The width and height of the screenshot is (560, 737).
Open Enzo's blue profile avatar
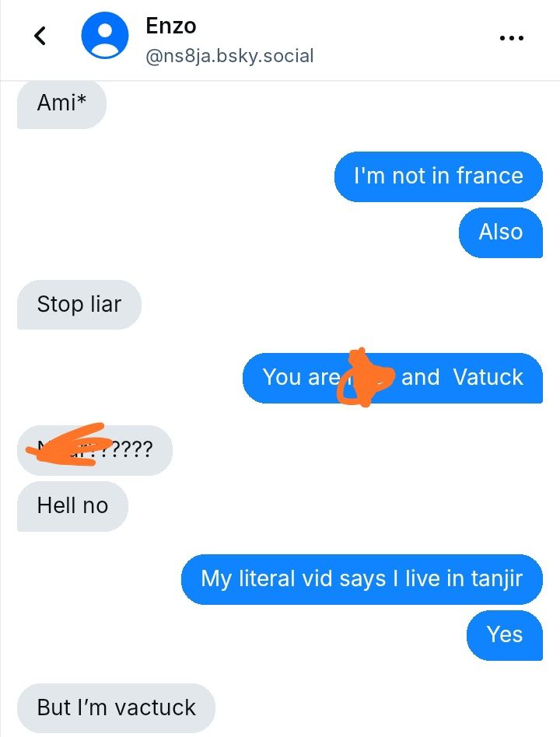coord(105,36)
